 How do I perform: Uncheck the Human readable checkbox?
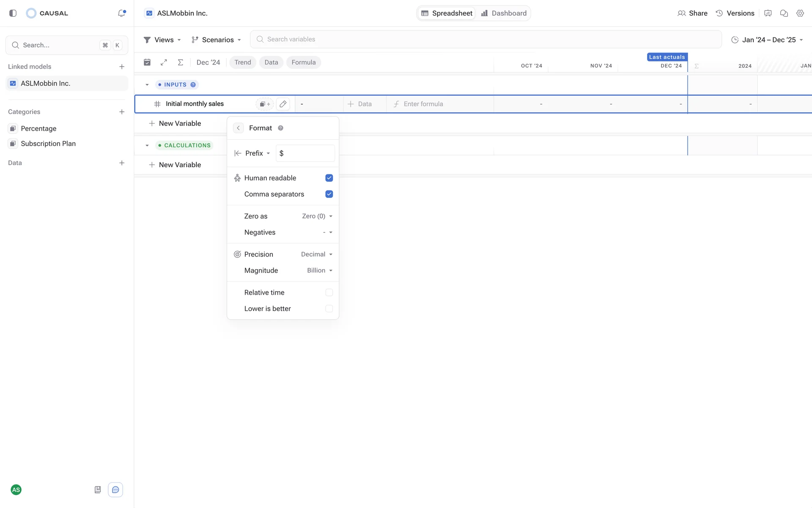(329, 178)
